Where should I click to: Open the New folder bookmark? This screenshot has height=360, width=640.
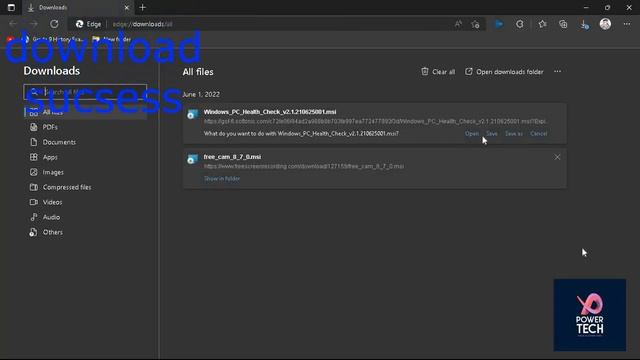click(112, 39)
